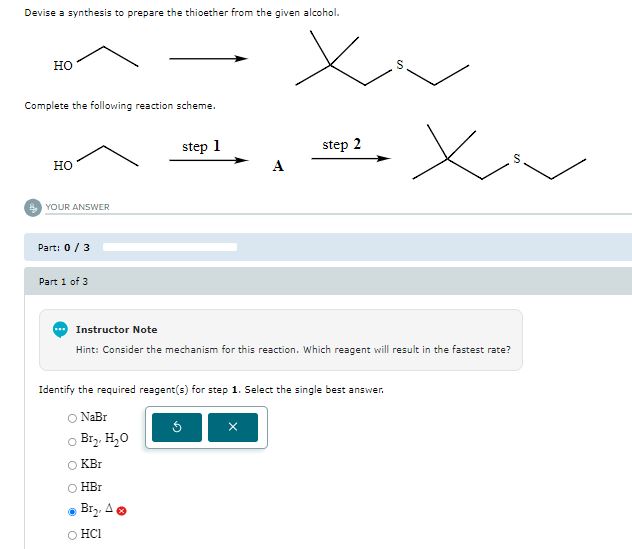Click the red incorrect mark icon
The width and height of the screenshot is (632, 549).
[121, 511]
